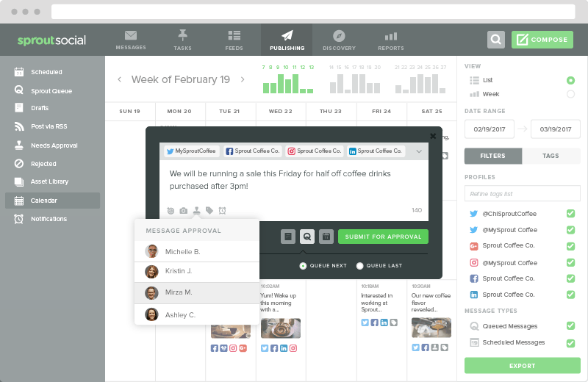Uncheck the @ChiSproutCoffee profile filter
This screenshot has height=382, width=588.
571,214
